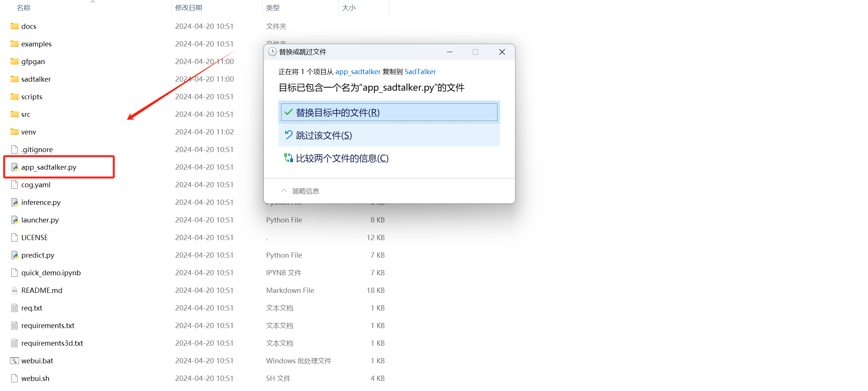Open the src folder
The width and height of the screenshot is (868, 391).
pyautogui.click(x=26, y=114)
